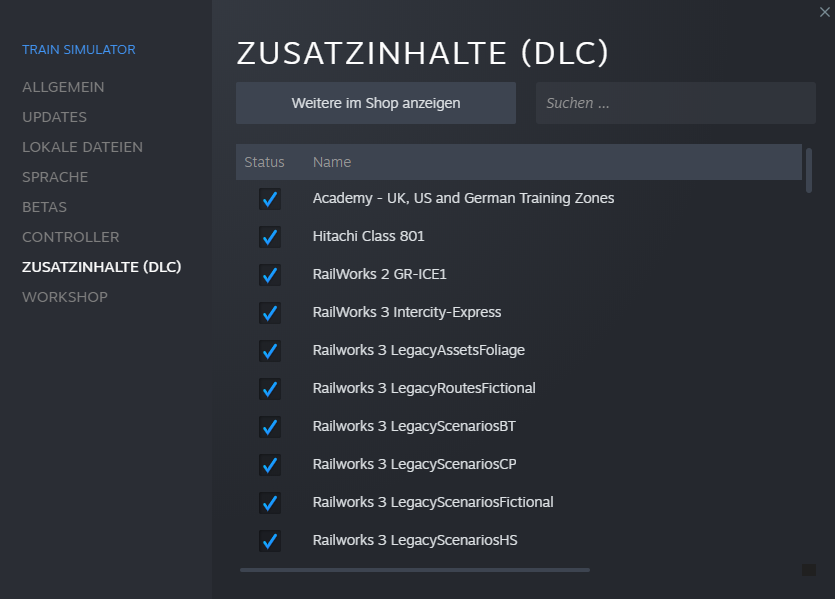Disable Railworks 3 LegacyRoutesFictional DLC
835x599 pixels.
coord(269,388)
